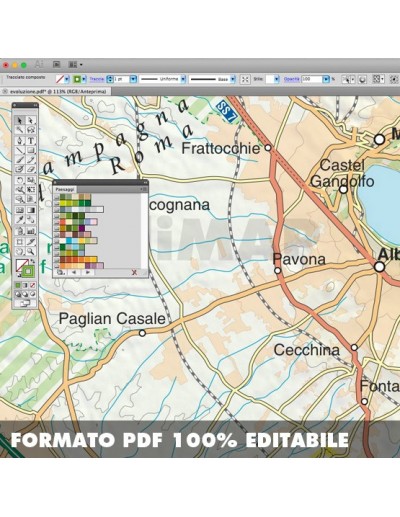The image size is (400, 517).
Task: Select the Type tool
Action: tap(31, 140)
